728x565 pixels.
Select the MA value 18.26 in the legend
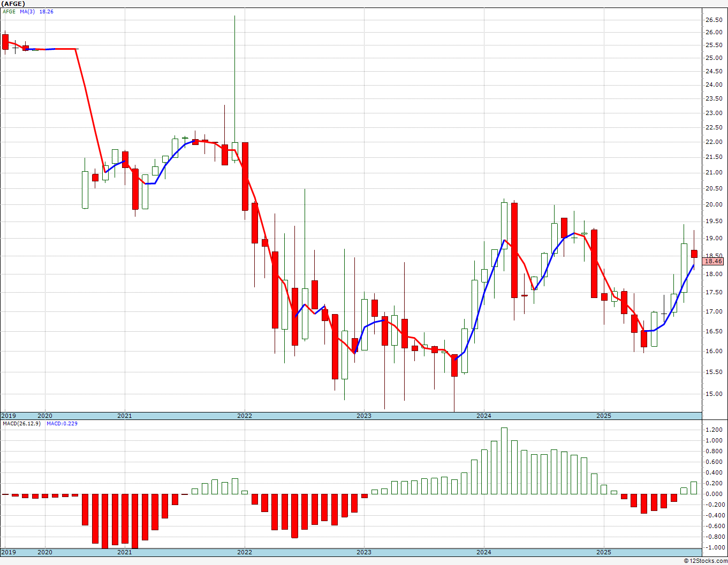pyautogui.click(x=47, y=11)
